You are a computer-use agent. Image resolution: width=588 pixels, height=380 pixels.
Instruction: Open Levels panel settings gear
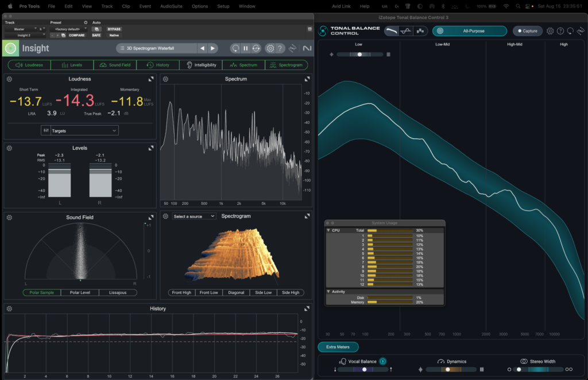[9, 148]
